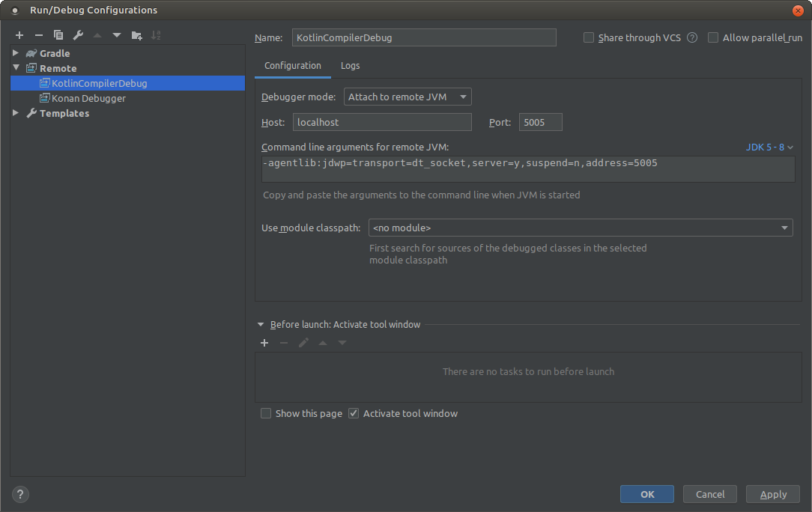Add a new configuration with plus icon

pyautogui.click(x=19, y=35)
